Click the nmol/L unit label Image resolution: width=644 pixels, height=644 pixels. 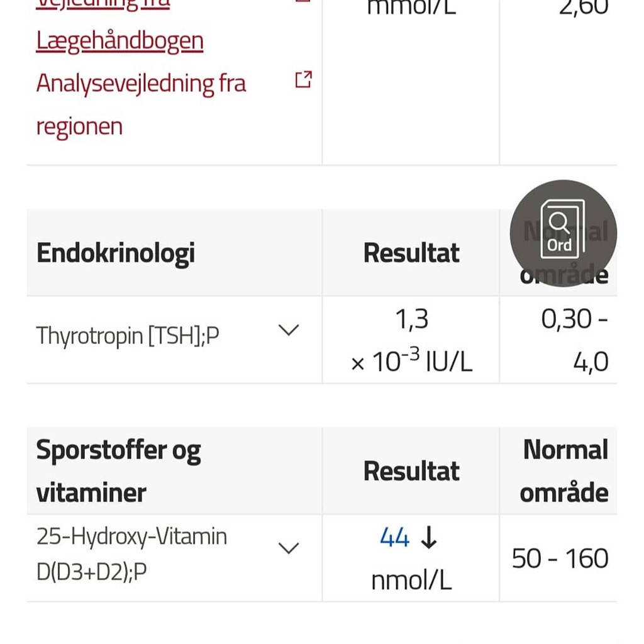coord(411,580)
